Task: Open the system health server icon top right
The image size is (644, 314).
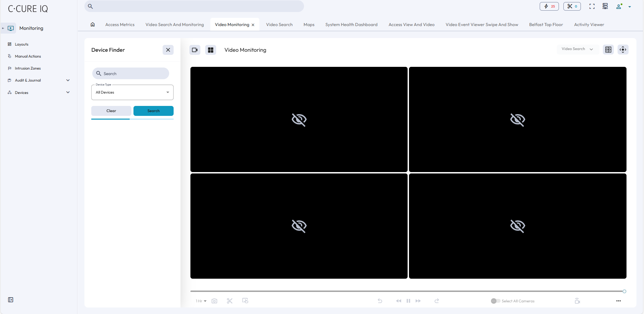Action: coord(605,6)
